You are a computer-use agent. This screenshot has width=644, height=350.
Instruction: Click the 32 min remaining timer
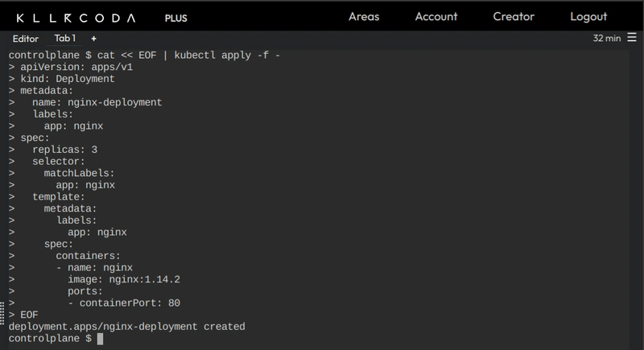[607, 38]
